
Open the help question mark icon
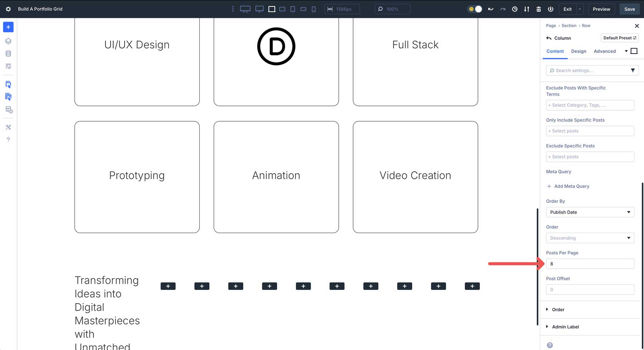pyautogui.click(x=8, y=140)
